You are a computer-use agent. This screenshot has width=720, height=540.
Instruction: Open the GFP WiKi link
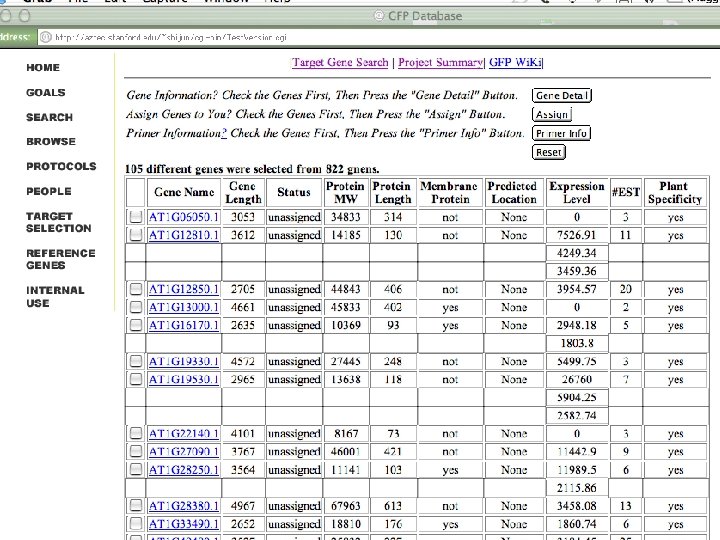[x=516, y=62]
